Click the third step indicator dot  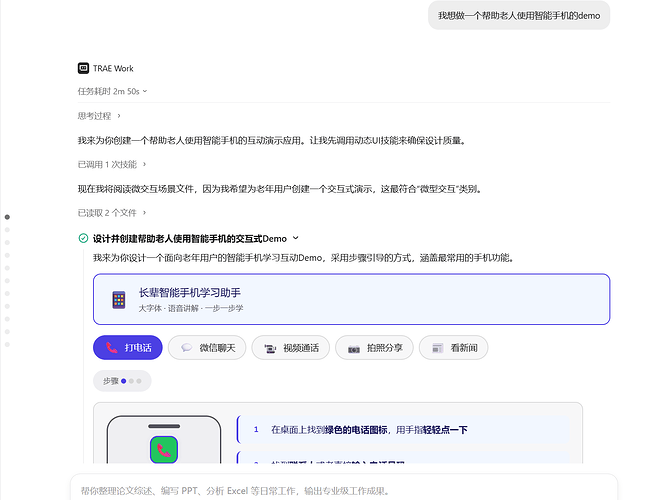tap(139, 381)
